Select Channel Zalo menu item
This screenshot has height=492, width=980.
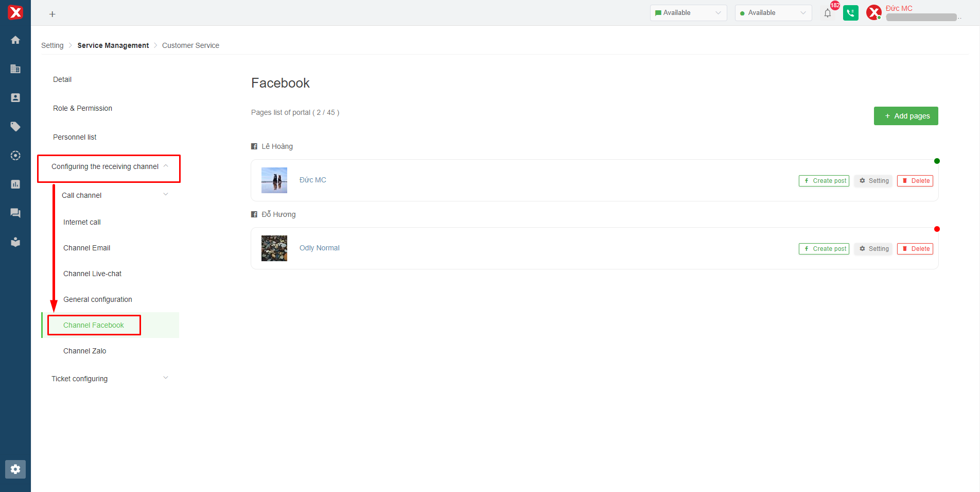[85, 351]
